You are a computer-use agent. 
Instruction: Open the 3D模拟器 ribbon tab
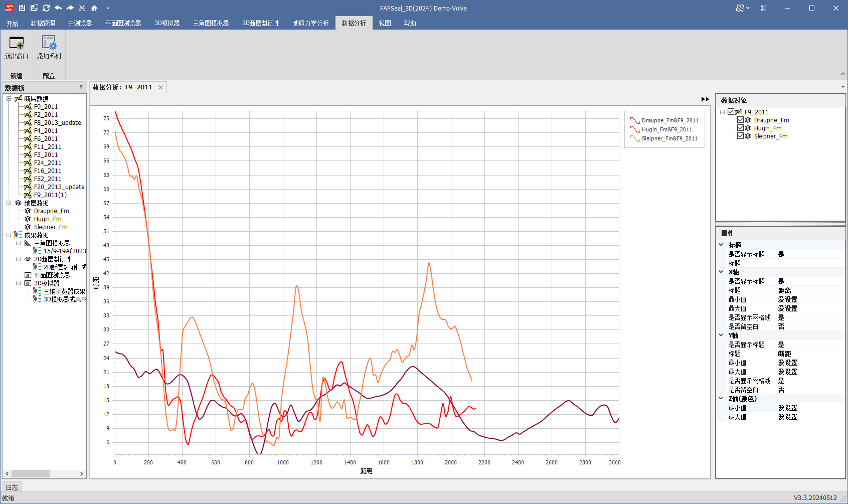(x=167, y=23)
